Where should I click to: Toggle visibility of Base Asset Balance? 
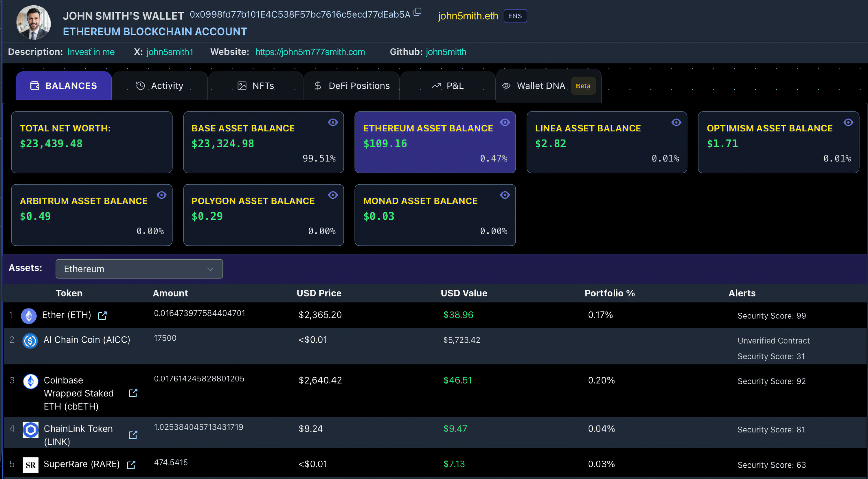click(x=332, y=123)
